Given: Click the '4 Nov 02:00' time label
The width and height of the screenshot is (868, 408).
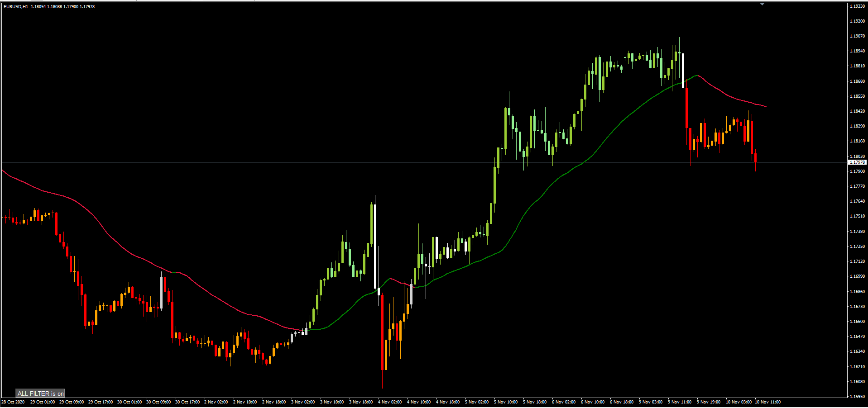Looking at the screenshot, I should [x=390, y=402].
